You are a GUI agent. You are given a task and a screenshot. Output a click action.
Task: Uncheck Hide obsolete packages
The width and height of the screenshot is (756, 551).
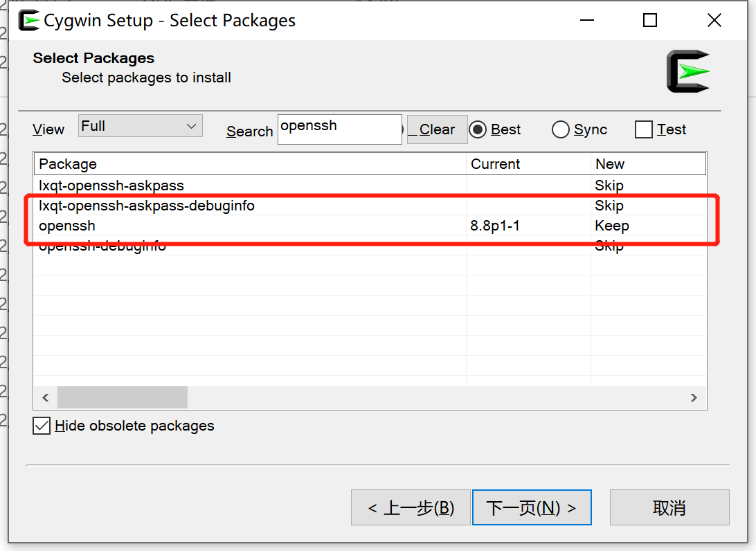(42, 426)
